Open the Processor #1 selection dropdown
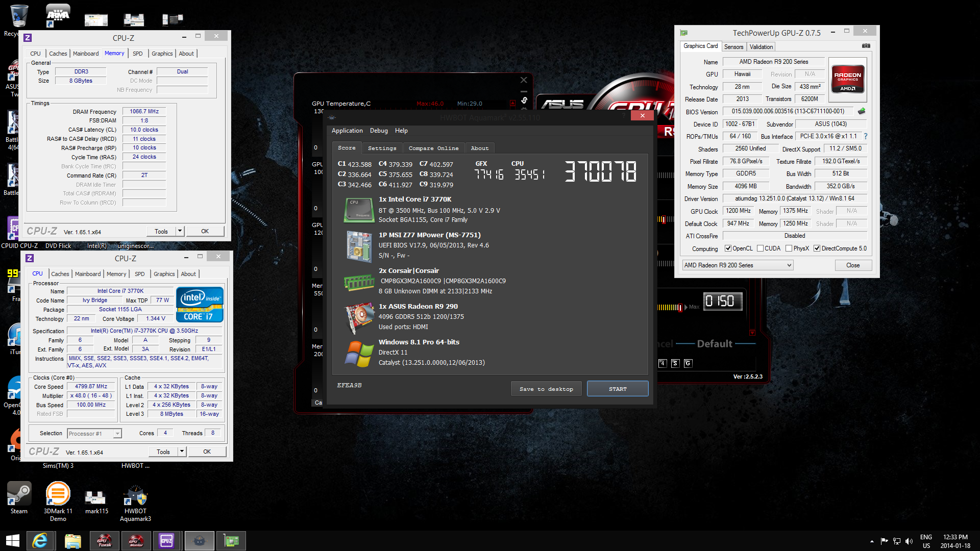 pos(94,434)
